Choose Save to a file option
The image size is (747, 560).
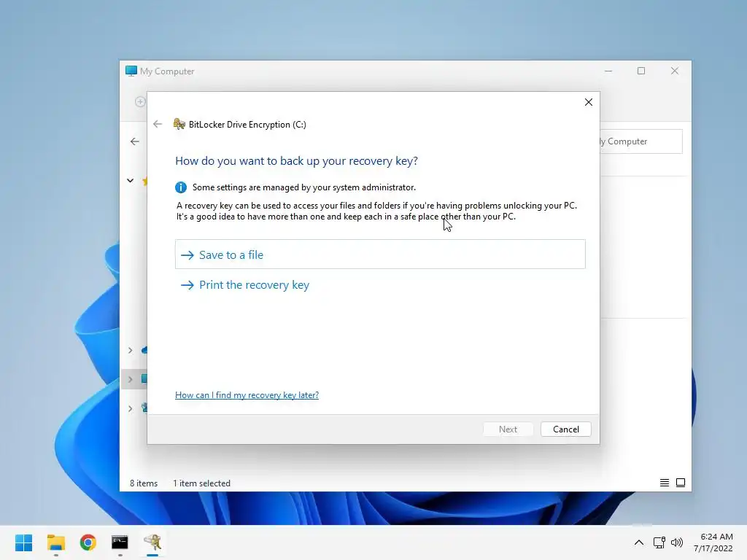(379, 254)
